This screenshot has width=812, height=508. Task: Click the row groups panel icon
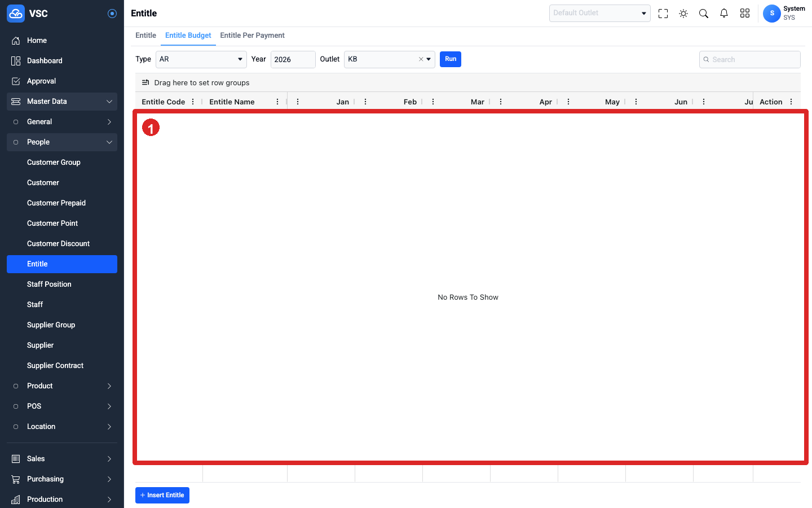[145, 82]
